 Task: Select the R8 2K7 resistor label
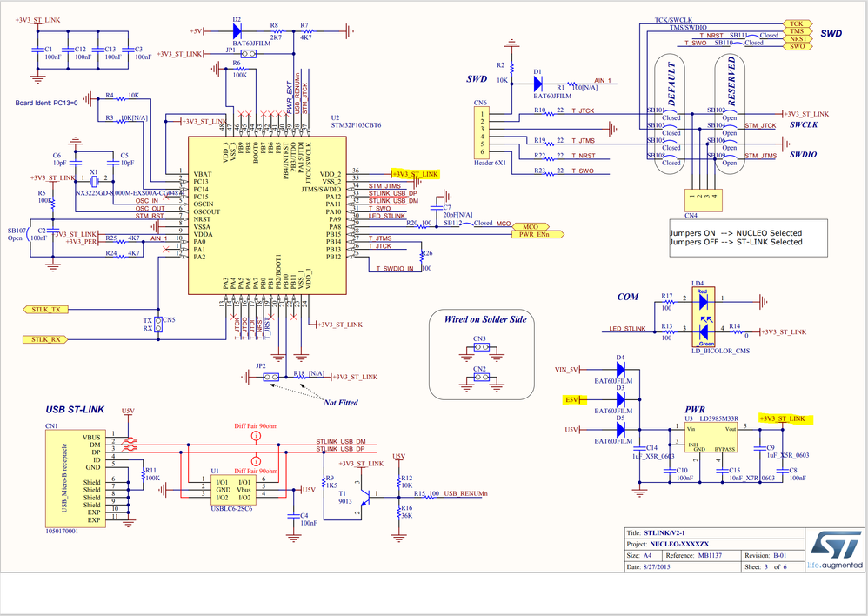tap(275, 31)
